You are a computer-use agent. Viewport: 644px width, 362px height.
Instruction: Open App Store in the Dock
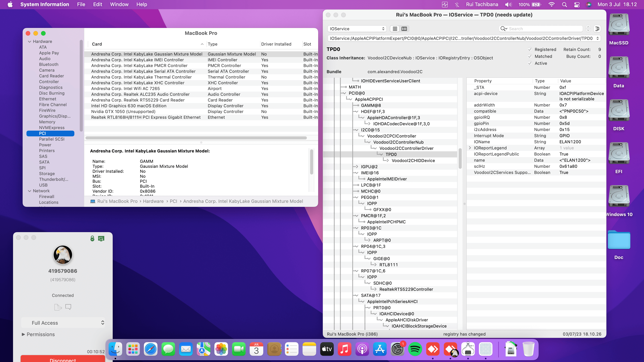point(380,349)
